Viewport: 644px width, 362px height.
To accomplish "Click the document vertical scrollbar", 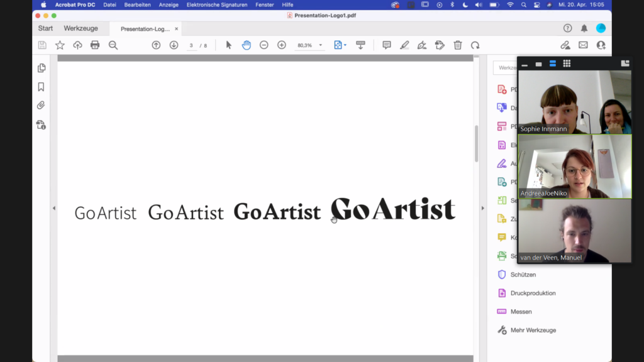I will [477, 144].
